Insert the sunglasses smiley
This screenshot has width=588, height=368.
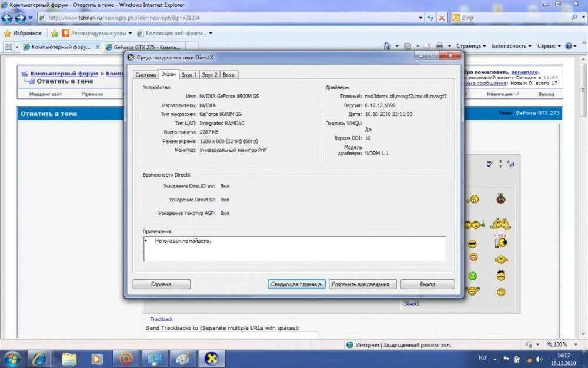click(472, 244)
